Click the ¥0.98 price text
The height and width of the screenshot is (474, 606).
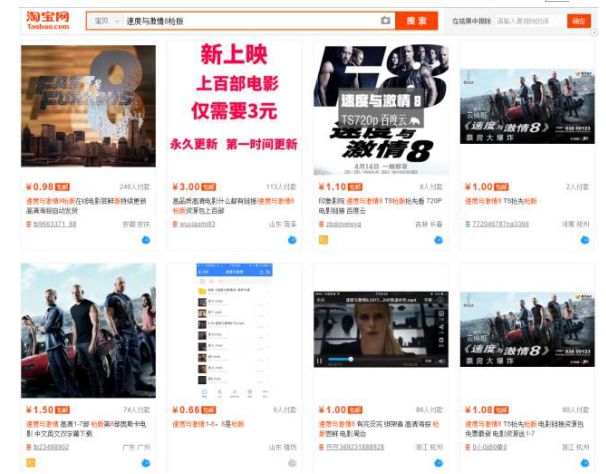tap(39, 187)
